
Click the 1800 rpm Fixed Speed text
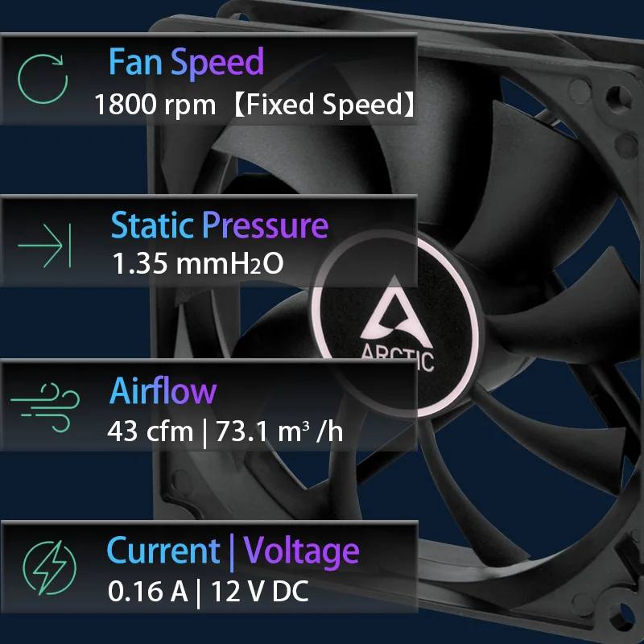254,105
